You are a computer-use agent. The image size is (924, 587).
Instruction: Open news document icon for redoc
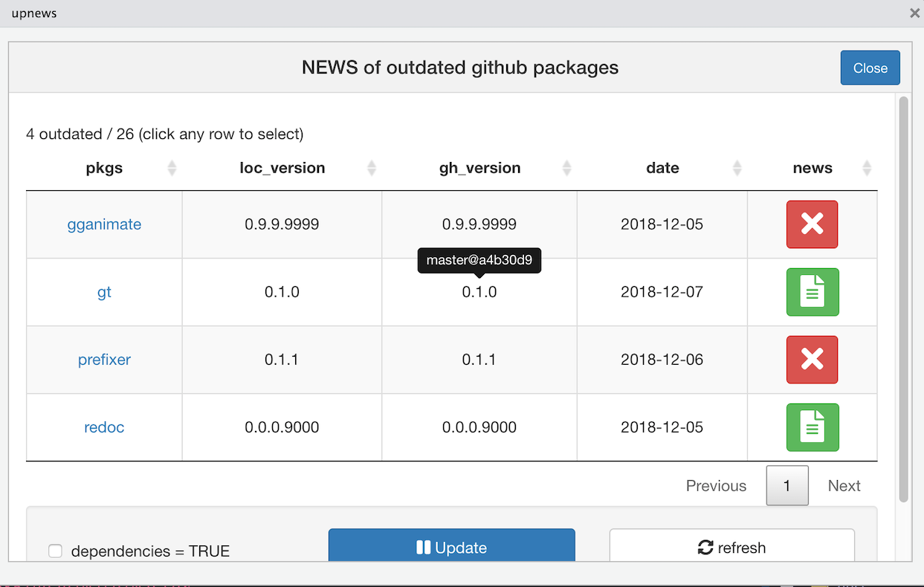(x=812, y=427)
